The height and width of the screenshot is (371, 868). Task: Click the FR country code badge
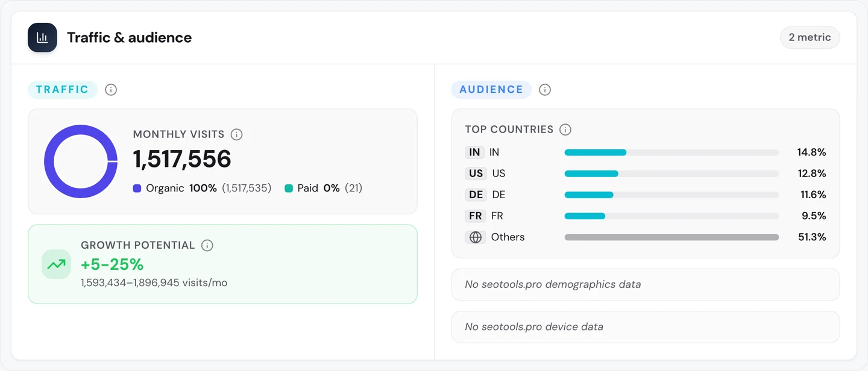[476, 216]
